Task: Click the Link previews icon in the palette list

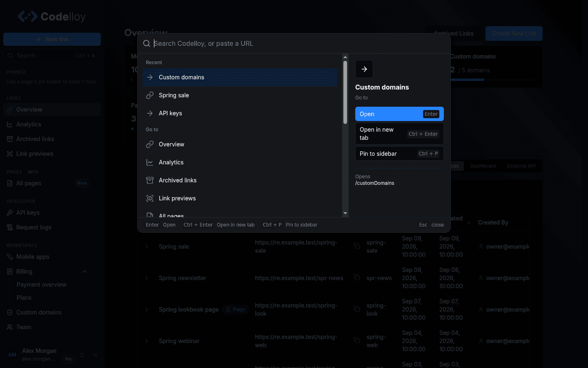Action: coord(150,198)
